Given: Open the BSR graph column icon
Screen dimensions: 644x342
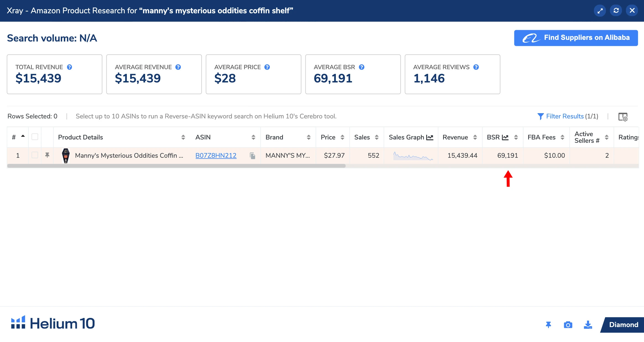Looking at the screenshot, I should [505, 138].
